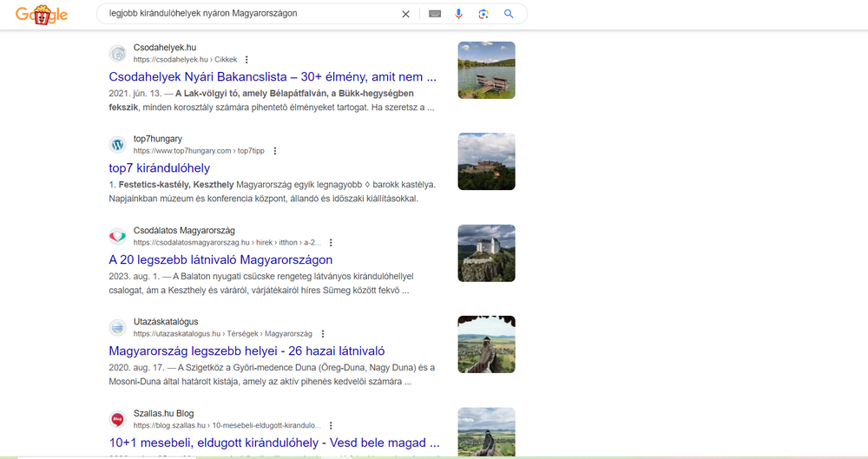Click the white castle thumbnail for Csodálatos Magyarország

coord(487,253)
